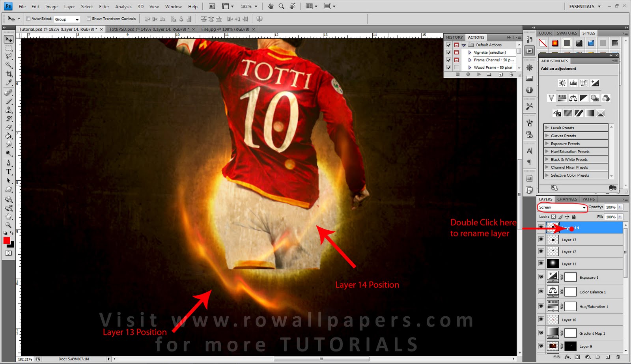Open the ESSENTIALS workspace switcher
Screen dimensions: 631x364
(585, 6)
